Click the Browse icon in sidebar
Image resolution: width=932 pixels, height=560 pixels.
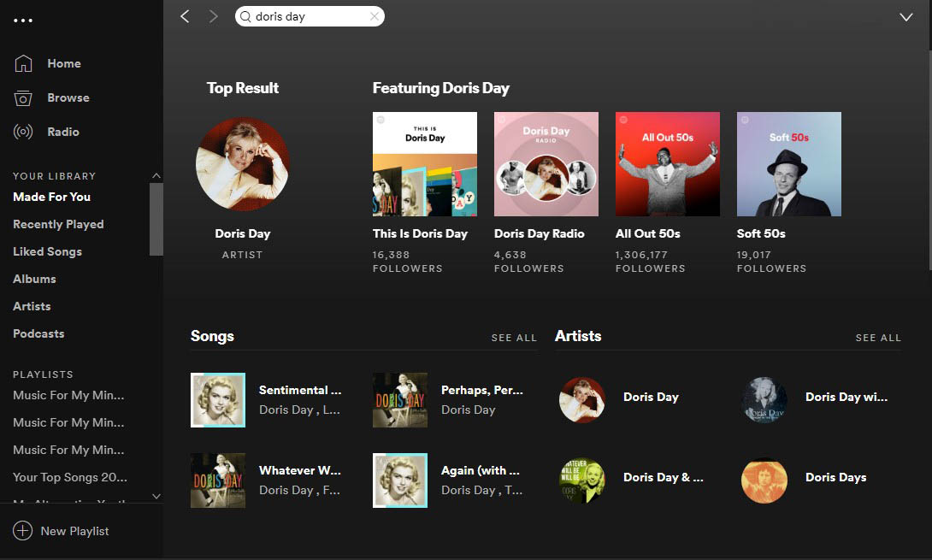(23, 97)
